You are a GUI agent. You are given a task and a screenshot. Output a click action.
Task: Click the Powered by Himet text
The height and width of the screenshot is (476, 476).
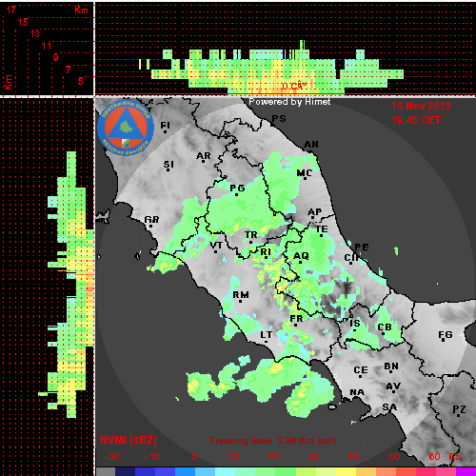pos(289,102)
